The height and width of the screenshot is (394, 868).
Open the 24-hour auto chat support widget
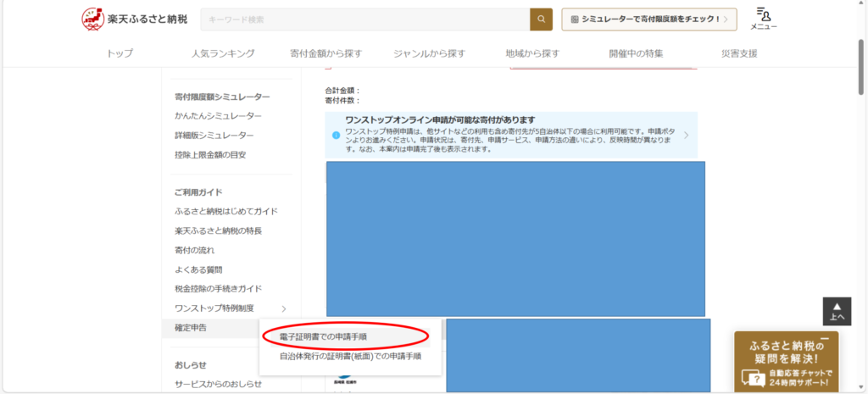(x=785, y=362)
